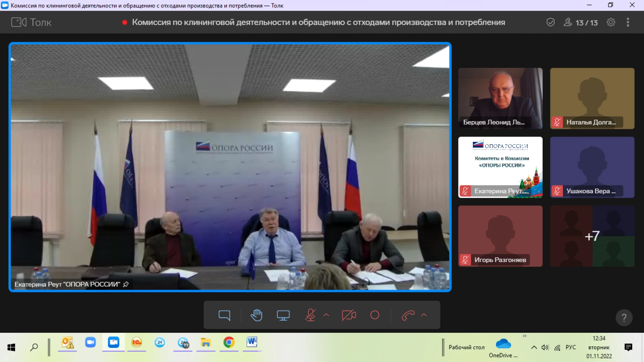Image resolution: width=644 pixels, height=362 pixels.
Task: Open the chat panel
Action: click(224, 315)
